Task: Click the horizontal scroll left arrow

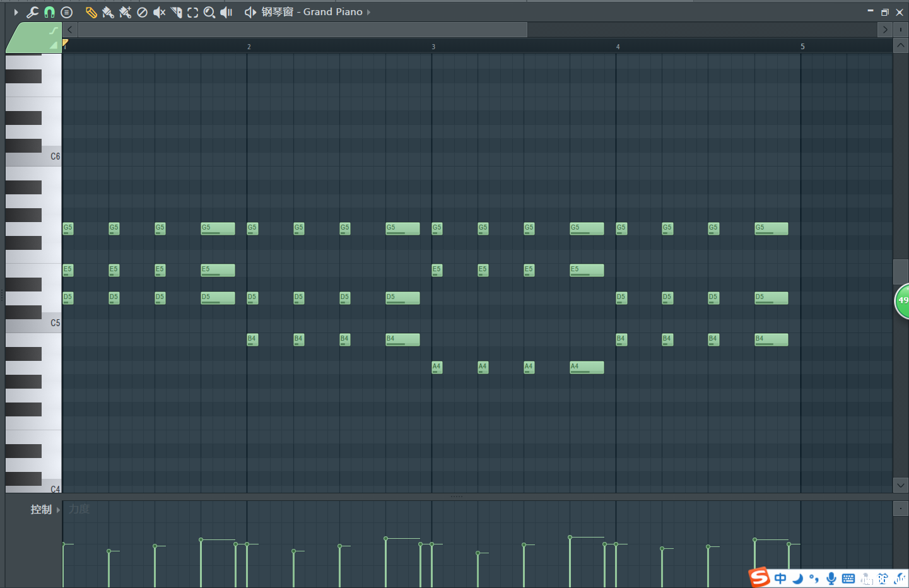Action: tap(70, 30)
